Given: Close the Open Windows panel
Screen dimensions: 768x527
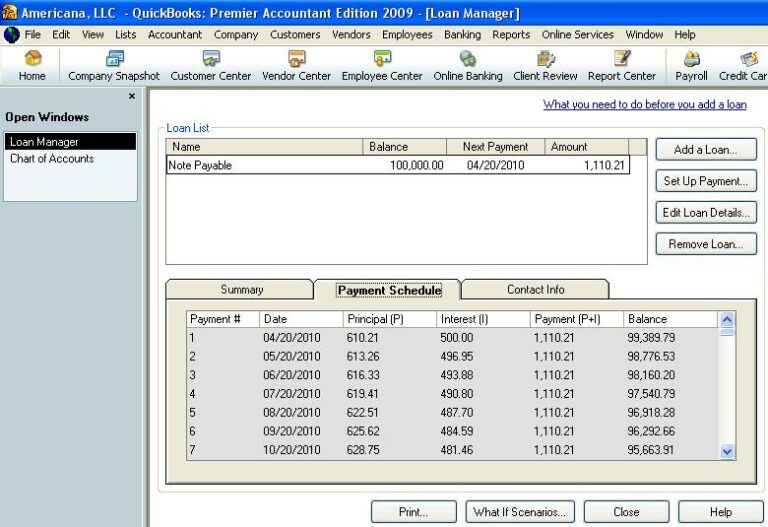Looking at the screenshot, I should (x=131, y=96).
